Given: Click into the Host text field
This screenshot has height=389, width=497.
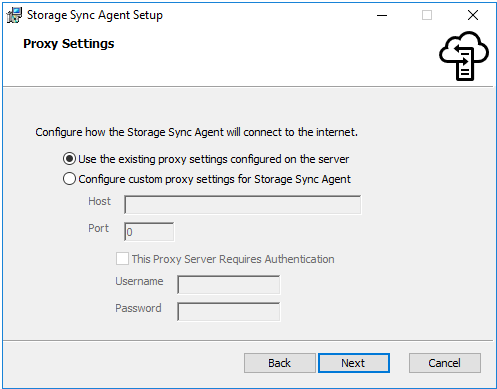Looking at the screenshot, I should 242,205.
